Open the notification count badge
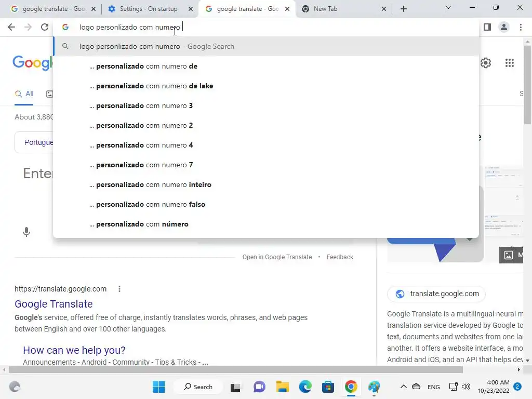 (517, 387)
